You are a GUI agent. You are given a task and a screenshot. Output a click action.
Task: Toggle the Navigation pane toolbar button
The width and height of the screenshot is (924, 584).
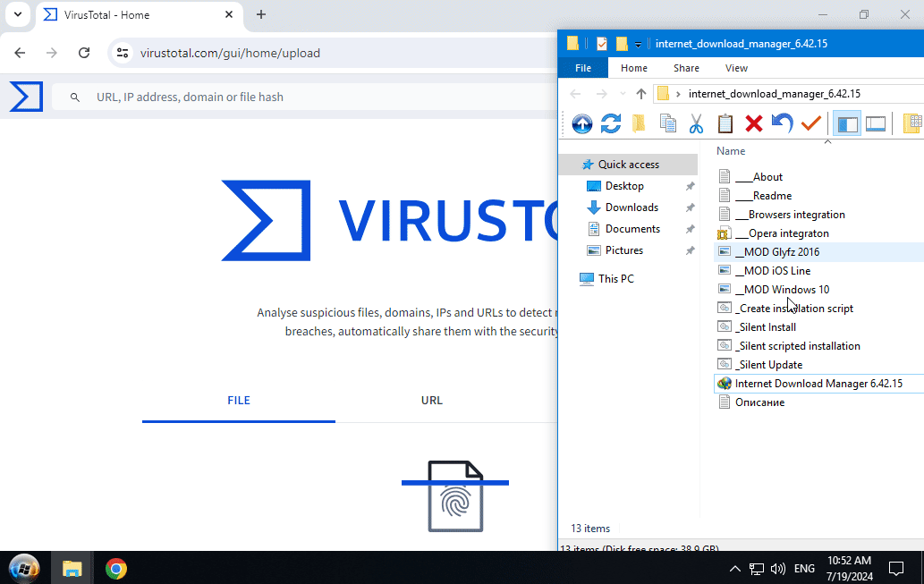(x=847, y=123)
